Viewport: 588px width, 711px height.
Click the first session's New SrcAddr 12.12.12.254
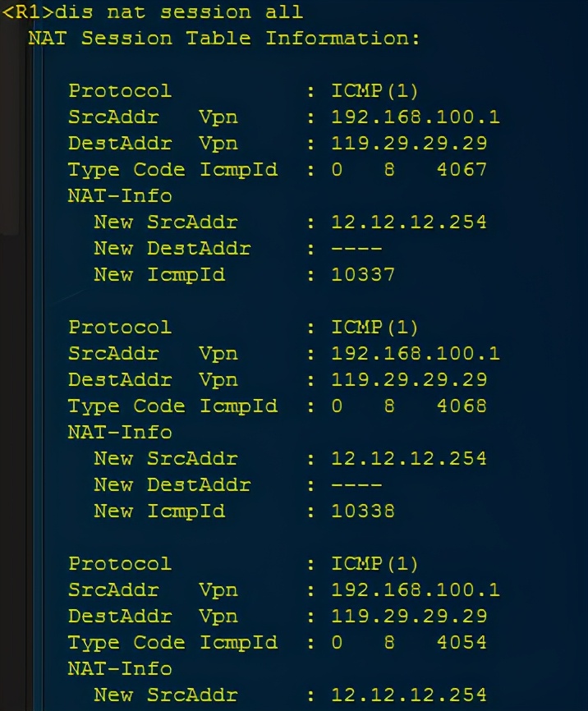[x=408, y=222]
